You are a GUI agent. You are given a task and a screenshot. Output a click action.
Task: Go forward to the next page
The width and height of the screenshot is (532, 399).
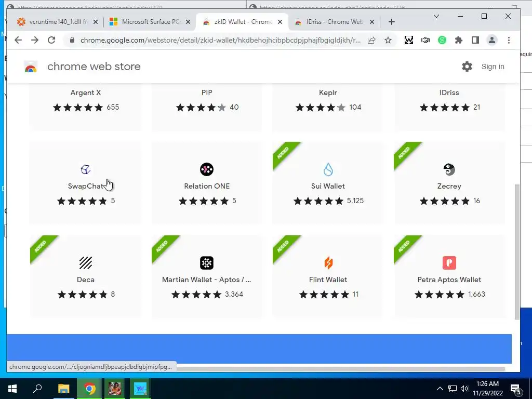click(35, 40)
